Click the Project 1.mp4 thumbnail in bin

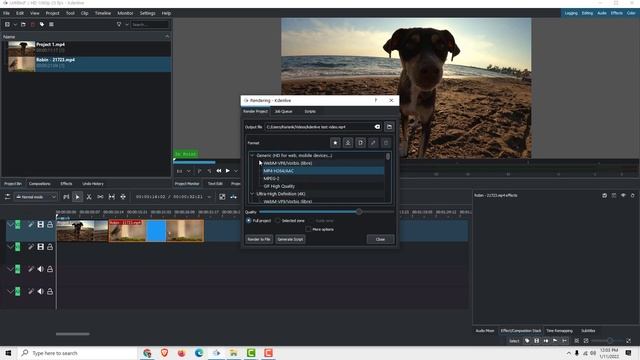[x=22, y=49]
